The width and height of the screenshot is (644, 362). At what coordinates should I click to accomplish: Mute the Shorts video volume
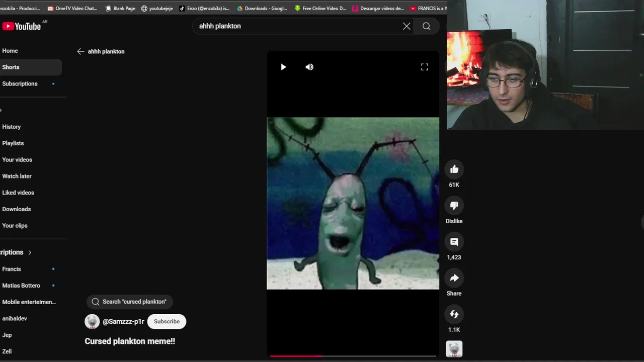click(x=309, y=67)
